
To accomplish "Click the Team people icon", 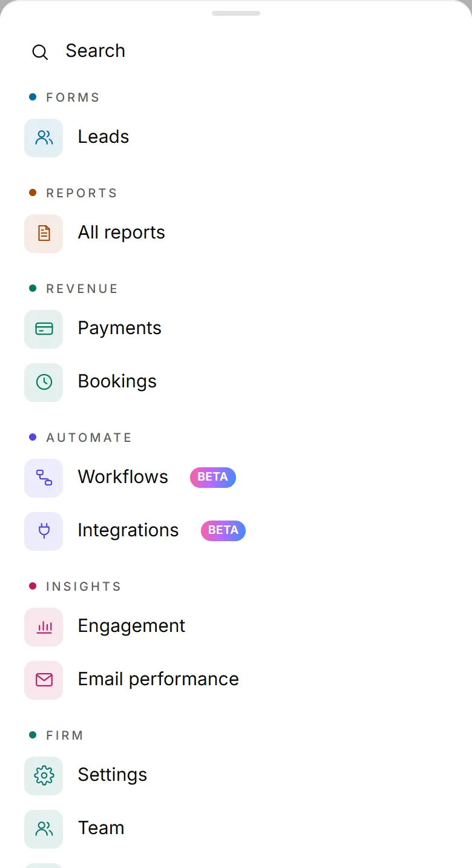I will coord(44,829).
